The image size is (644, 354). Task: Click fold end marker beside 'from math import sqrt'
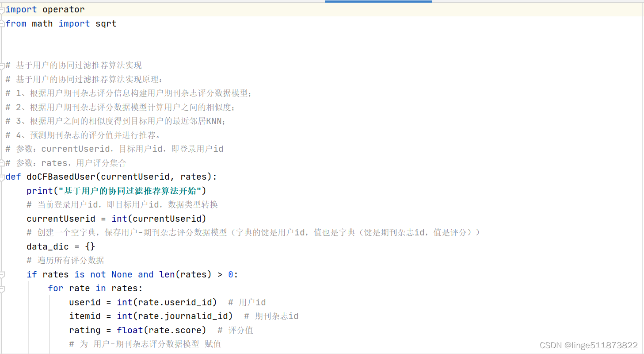2,23
